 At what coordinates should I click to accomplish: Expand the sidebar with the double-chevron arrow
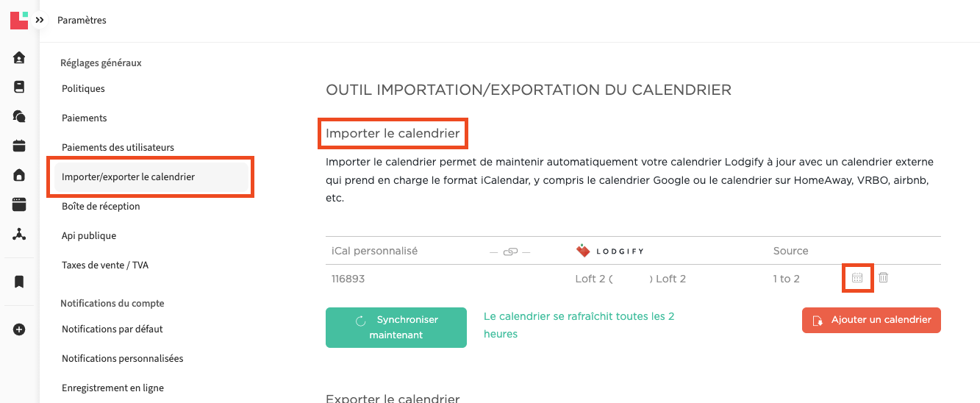(x=40, y=20)
